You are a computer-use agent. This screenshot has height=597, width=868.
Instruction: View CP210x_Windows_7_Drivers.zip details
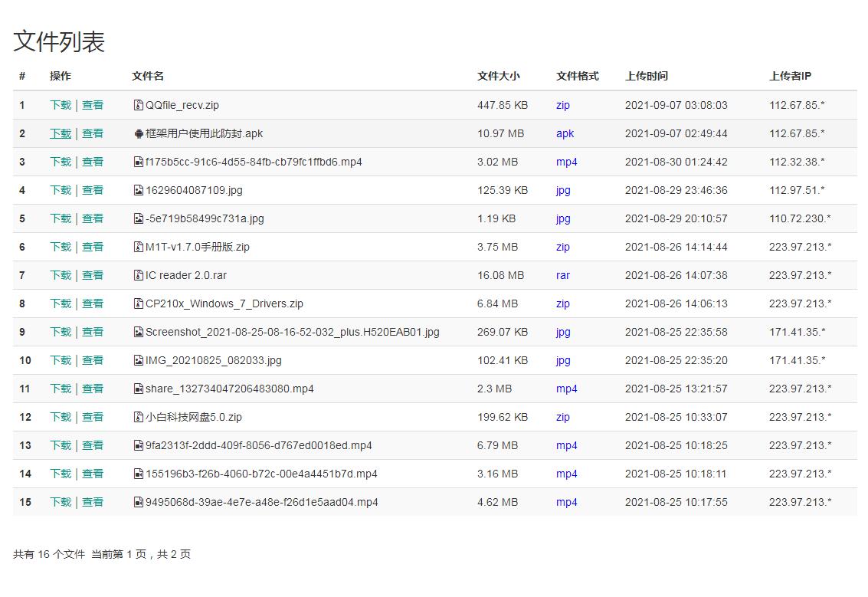point(93,303)
